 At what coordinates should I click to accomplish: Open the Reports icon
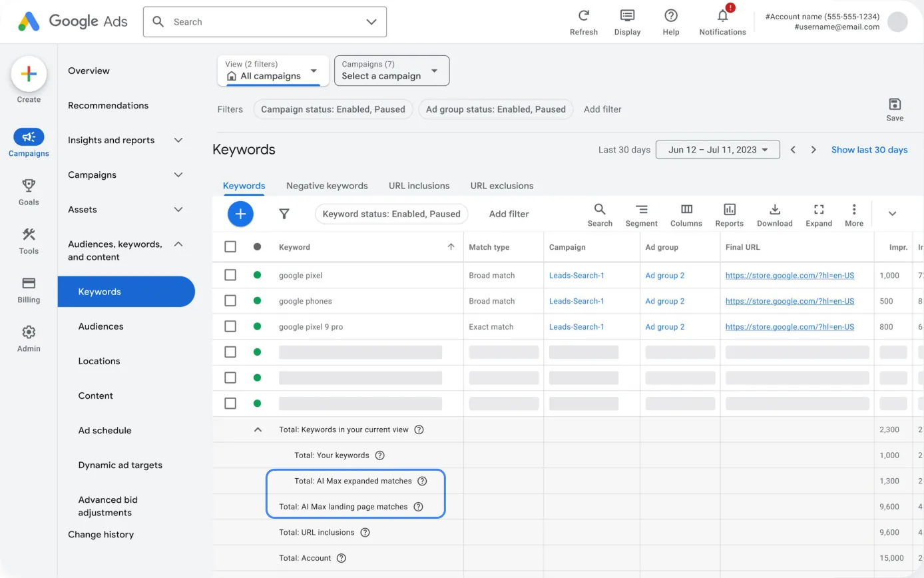730,209
